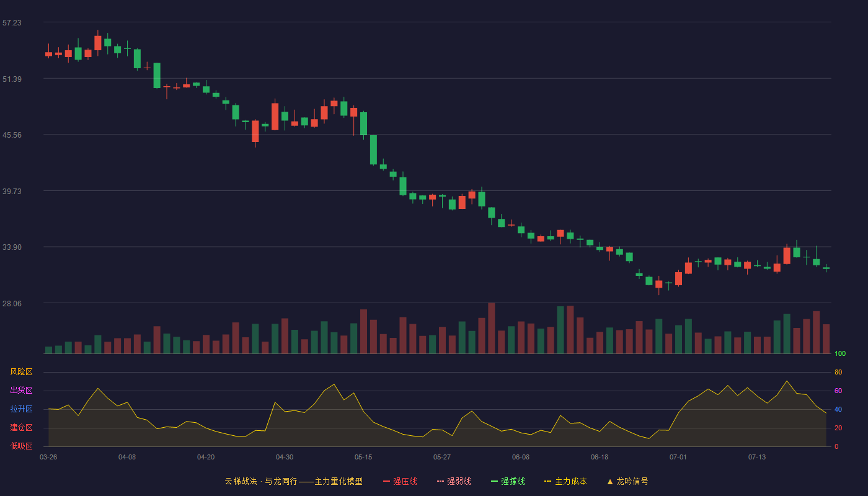Click the 云梯战法 主力量化模型 title text
Screen dimensions: 868x496
293,481
